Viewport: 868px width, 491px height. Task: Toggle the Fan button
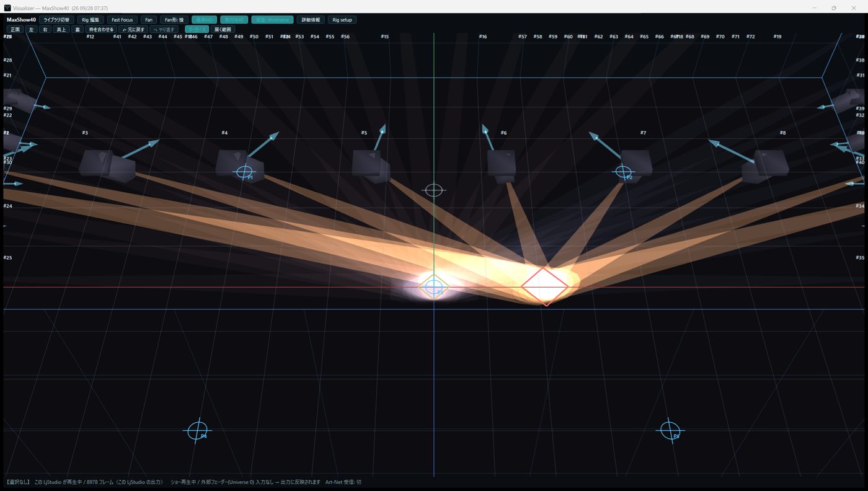[x=149, y=20]
